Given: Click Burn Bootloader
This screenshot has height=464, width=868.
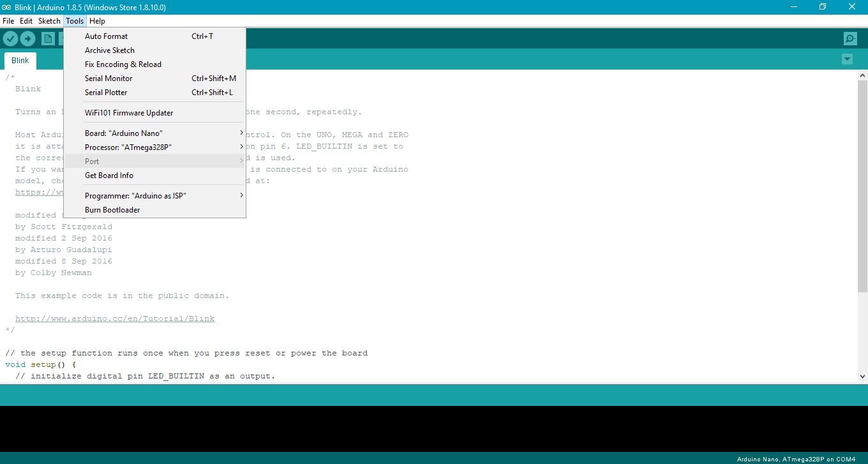Looking at the screenshot, I should pos(112,209).
